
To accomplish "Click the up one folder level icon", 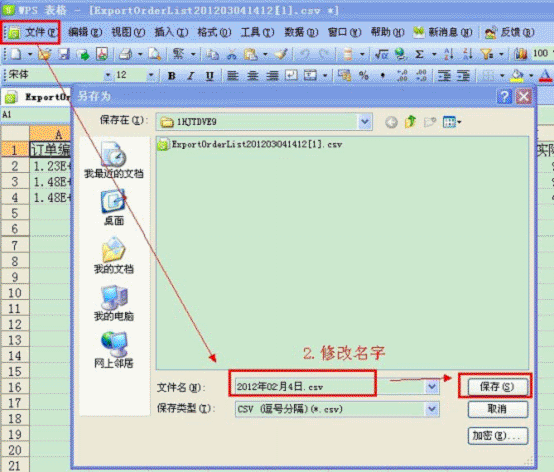I will click(410, 122).
